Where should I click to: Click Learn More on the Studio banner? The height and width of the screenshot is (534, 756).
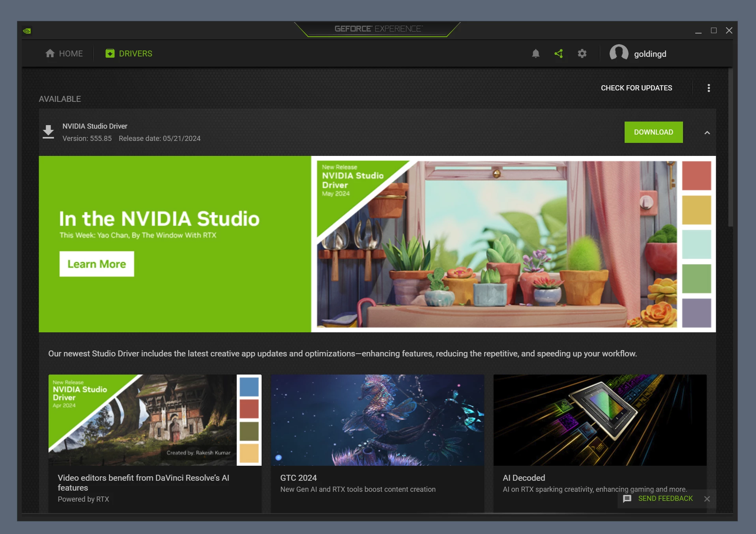pyautogui.click(x=97, y=264)
